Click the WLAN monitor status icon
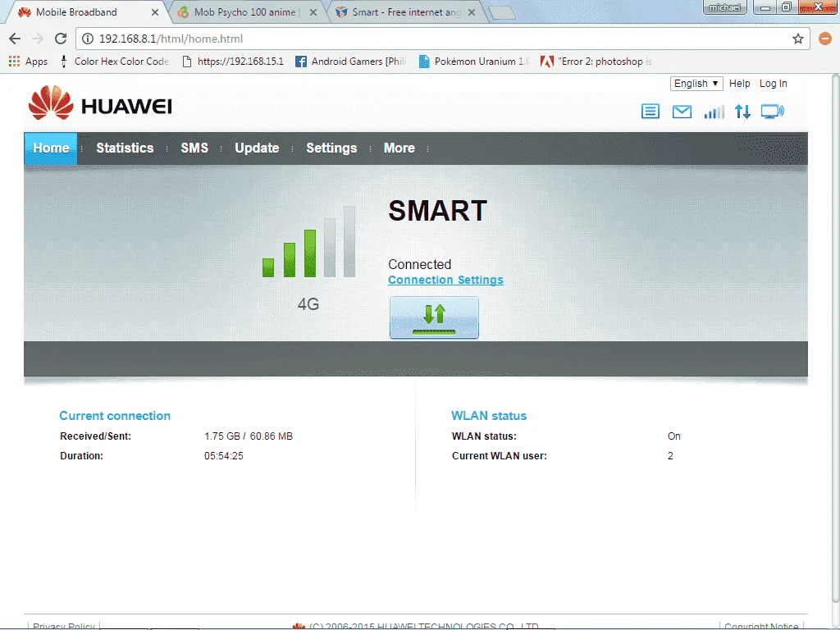Image resolution: width=840 pixels, height=630 pixels. [773, 112]
